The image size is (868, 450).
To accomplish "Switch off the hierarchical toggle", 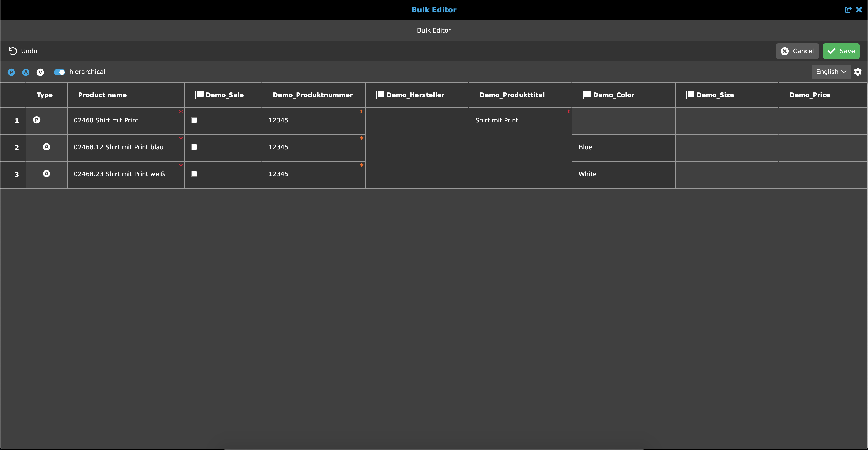I will coord(59,72).
